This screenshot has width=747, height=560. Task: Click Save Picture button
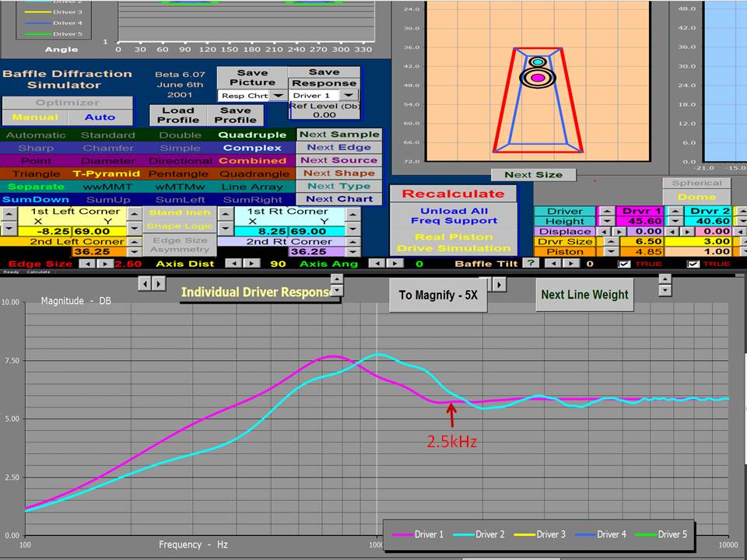pyautogui.click(x=252, y=78)
